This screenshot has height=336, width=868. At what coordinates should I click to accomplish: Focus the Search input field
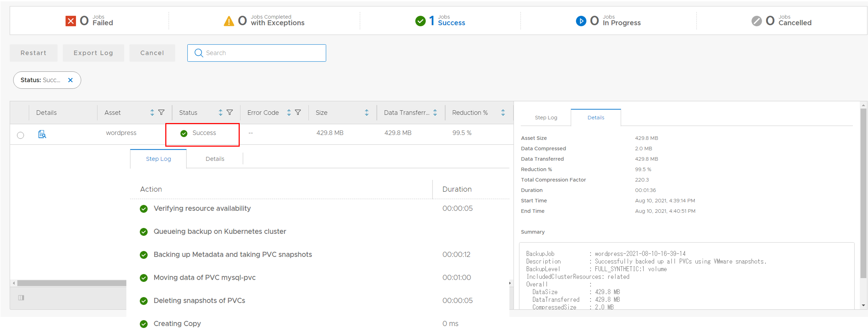pyautogui.click(x=256, y=53)
